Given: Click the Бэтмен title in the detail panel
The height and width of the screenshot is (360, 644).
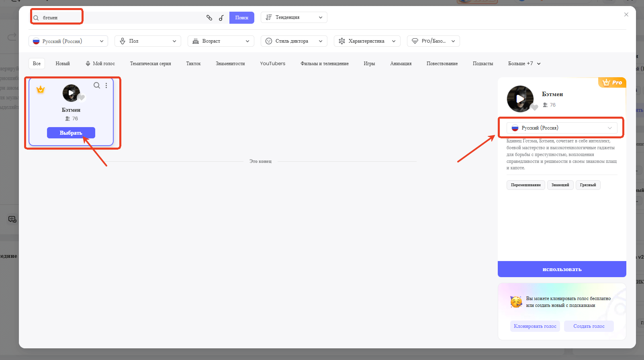Looking at the screenshot, I should pyautogui.click(x=552, y=94).
